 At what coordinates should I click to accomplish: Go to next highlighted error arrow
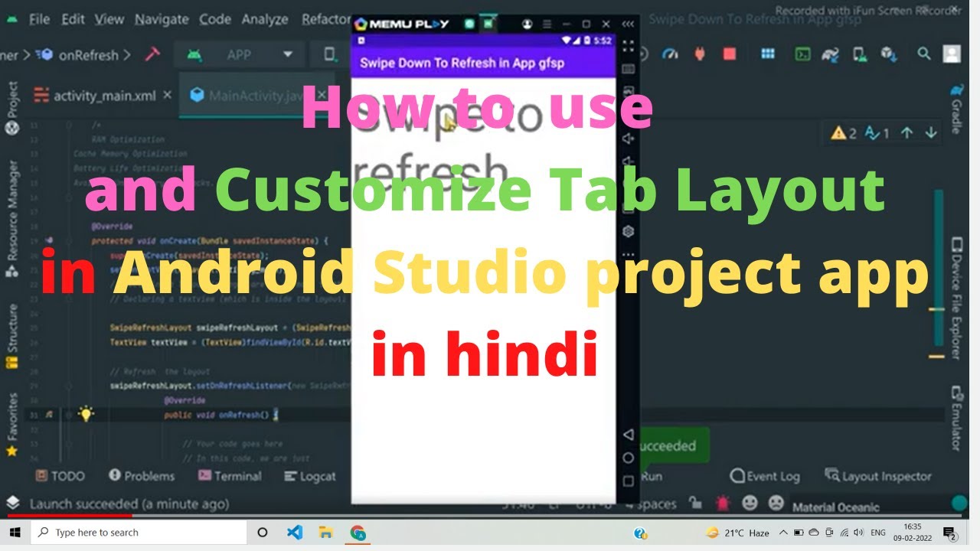tap(930, 133)
